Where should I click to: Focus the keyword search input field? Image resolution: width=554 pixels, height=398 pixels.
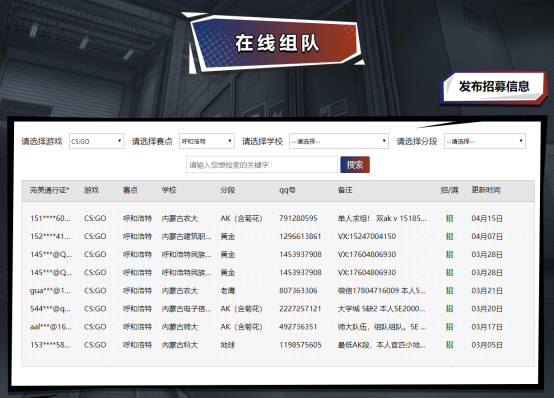(x=262, y=165)
